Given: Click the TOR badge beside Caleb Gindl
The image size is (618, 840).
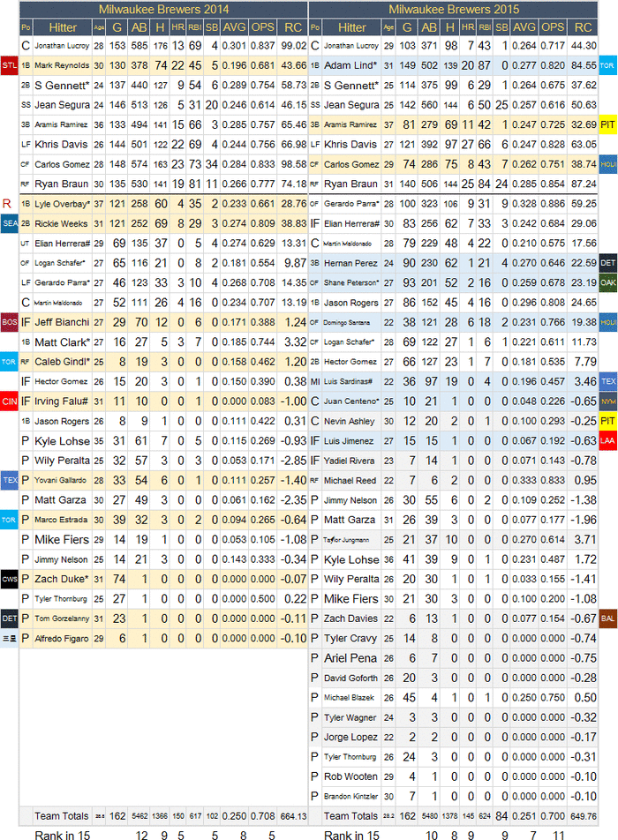Looking at the screenshot, I should [9, 362].
